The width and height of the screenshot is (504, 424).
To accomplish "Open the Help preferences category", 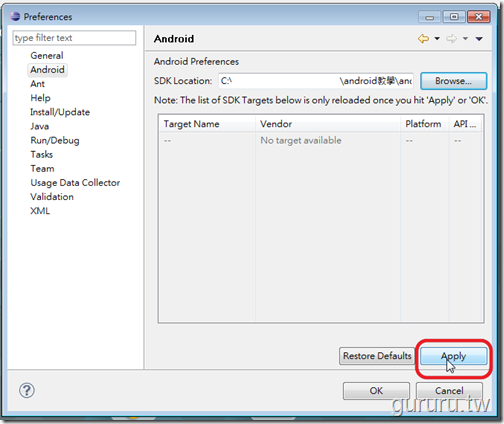I will (40, 98).
